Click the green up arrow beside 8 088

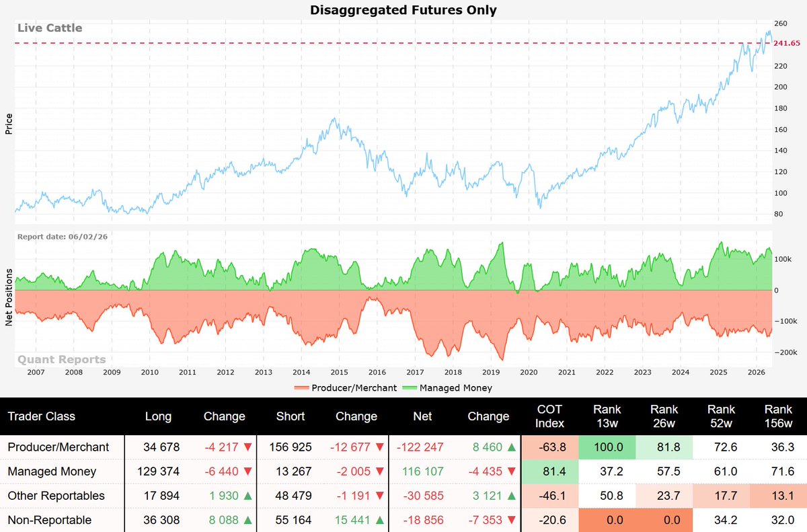(249, 520)
